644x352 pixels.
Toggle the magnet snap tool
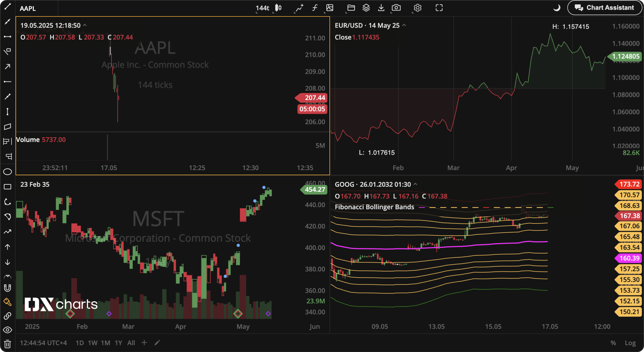pos(8,288)
